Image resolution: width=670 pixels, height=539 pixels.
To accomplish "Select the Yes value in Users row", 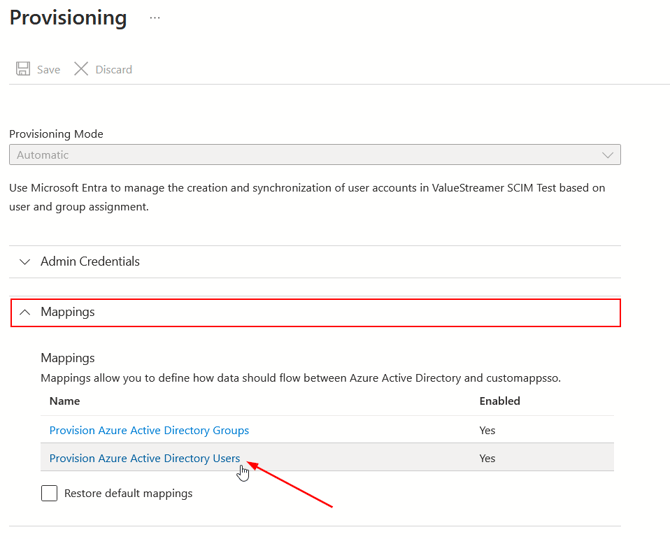I will 487,458.
